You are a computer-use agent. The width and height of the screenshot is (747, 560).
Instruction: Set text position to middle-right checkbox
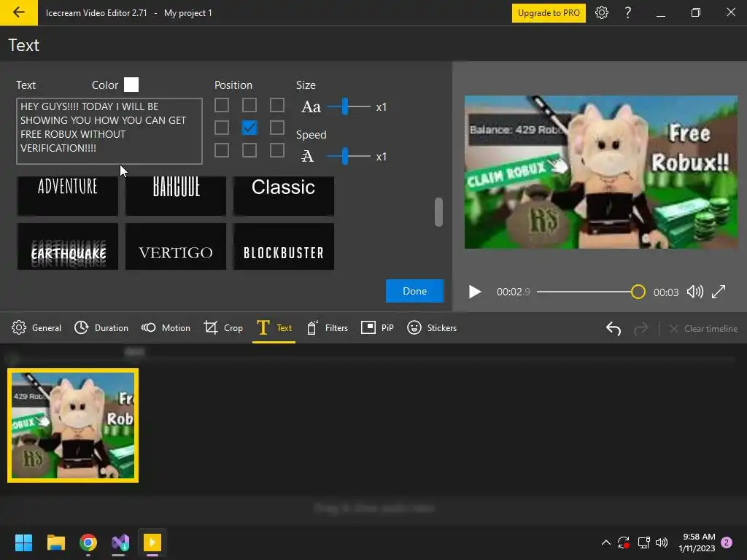pyautogui.click(x=276, y=128)
